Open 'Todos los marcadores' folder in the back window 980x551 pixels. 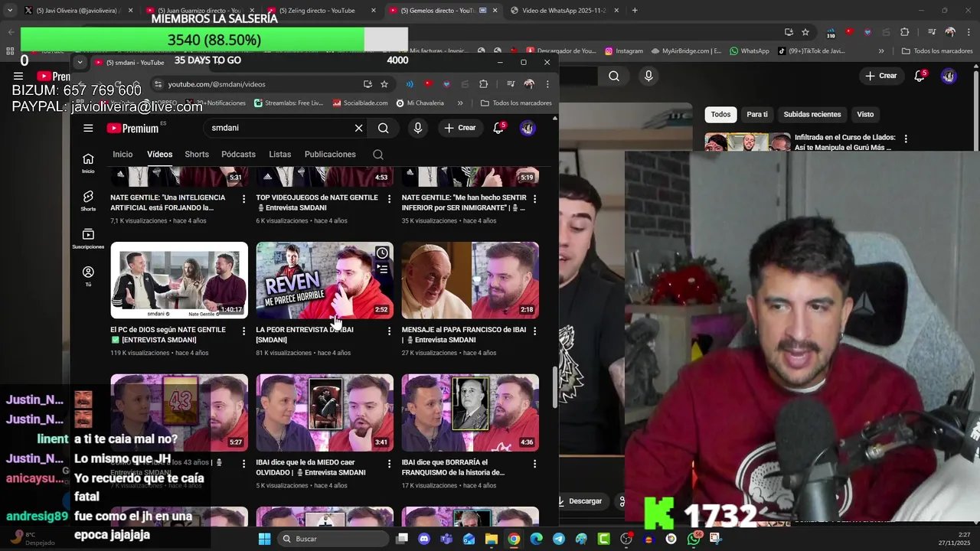click(937, 51)
